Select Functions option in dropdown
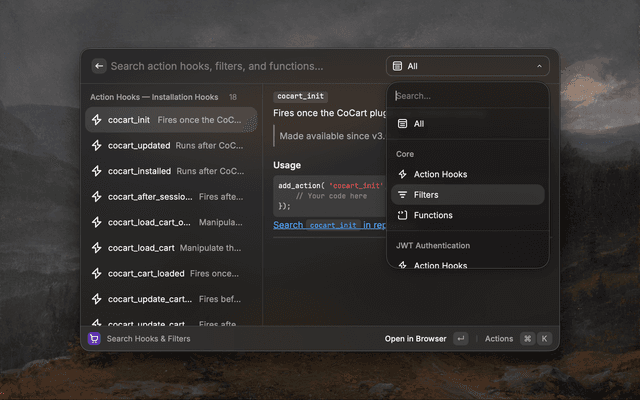Image resolution: width=640 pixels, height=400 pixels. click(467, 215)
